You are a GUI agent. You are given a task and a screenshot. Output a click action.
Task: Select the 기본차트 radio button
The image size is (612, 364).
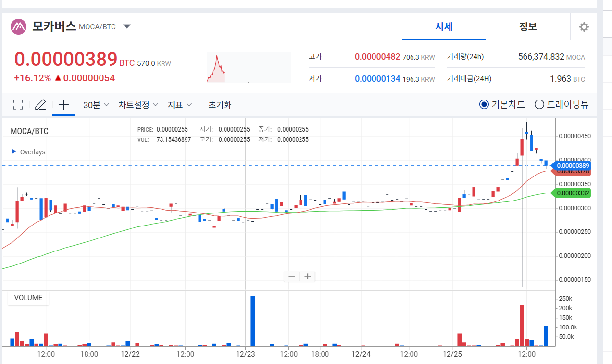[x=484, y=104]
